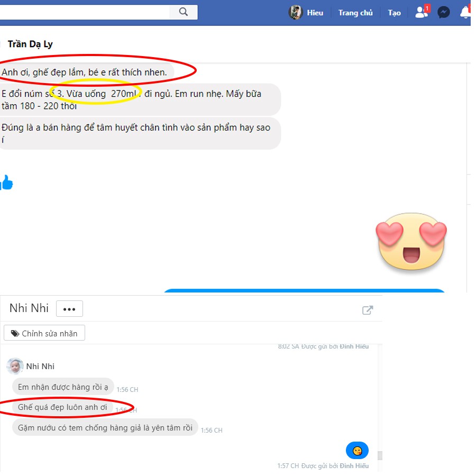Click the Chỉnh sửa nhãn button
Screen dimensions: 476x476
44,333
